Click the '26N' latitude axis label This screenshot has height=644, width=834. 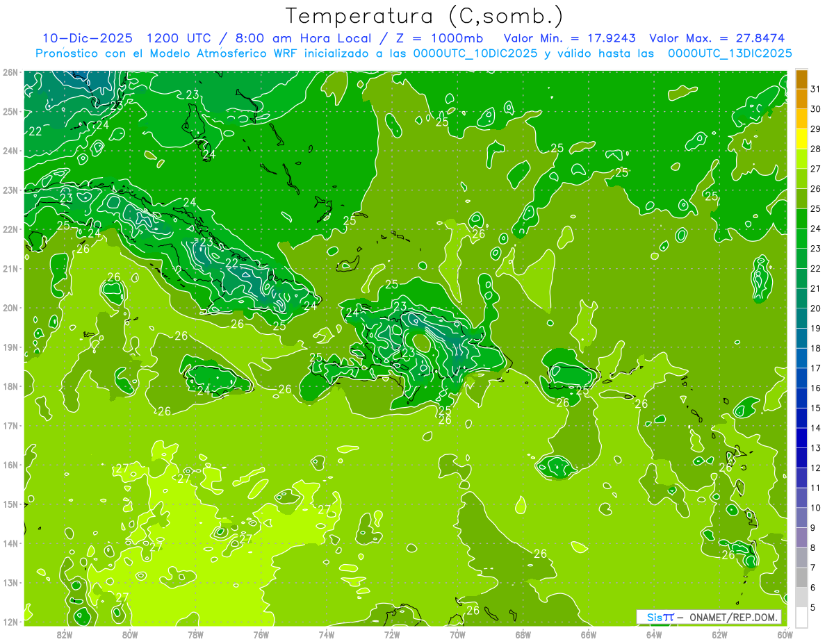coord(10,72)
